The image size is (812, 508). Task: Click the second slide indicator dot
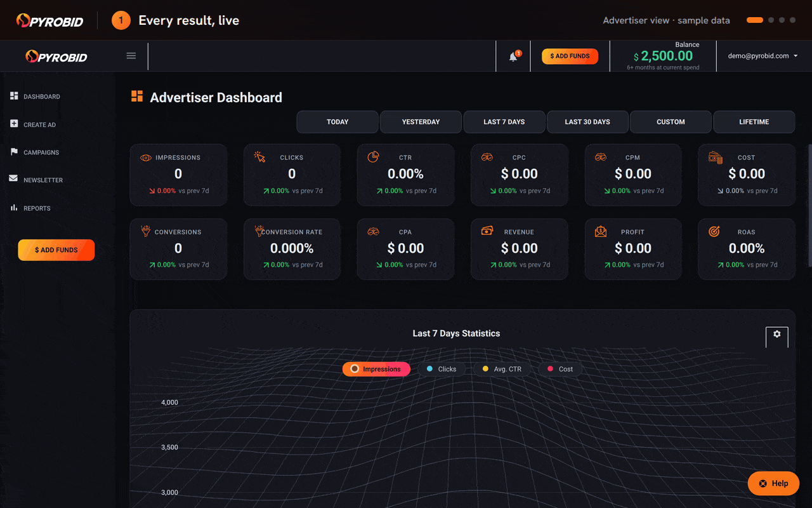(771, 20)
